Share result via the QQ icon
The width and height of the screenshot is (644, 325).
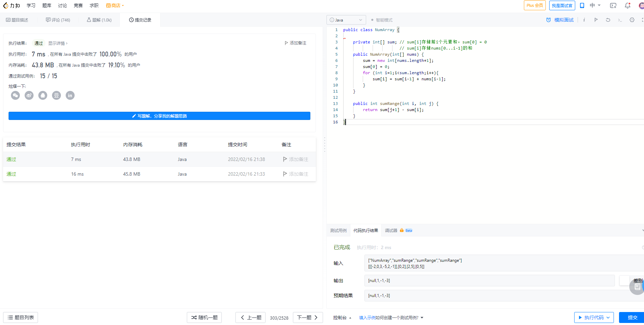pyautogui.click(x=43, y=95)
